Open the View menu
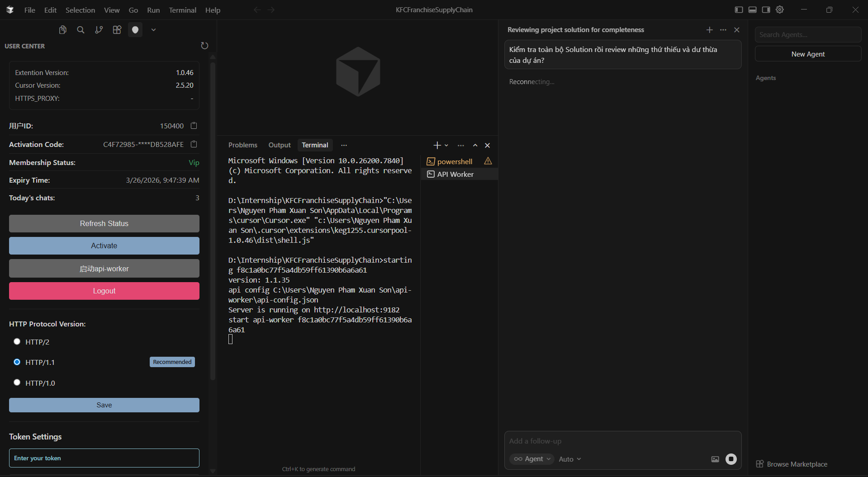The height and width of the screenshot is (477, 868). pyautogui.click(x=112, y=10)
